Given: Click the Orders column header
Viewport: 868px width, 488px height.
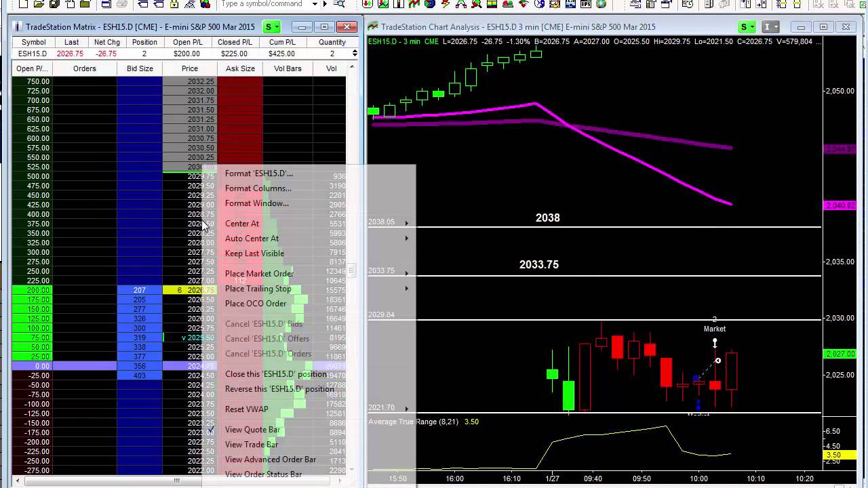Looking at the screenshot, I should click(85, 68).
